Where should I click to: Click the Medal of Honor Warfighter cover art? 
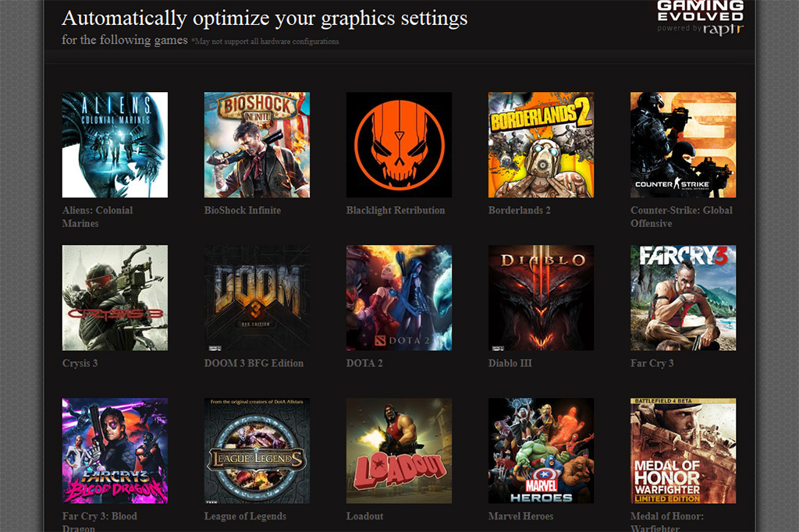click(x=684, y=450)
